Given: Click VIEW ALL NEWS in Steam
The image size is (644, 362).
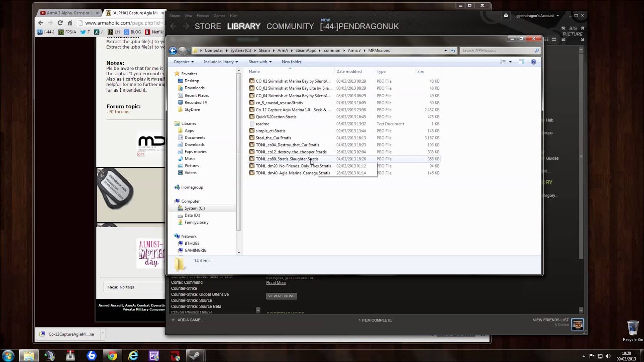Looking at the screenshot, I should point(281,296).
